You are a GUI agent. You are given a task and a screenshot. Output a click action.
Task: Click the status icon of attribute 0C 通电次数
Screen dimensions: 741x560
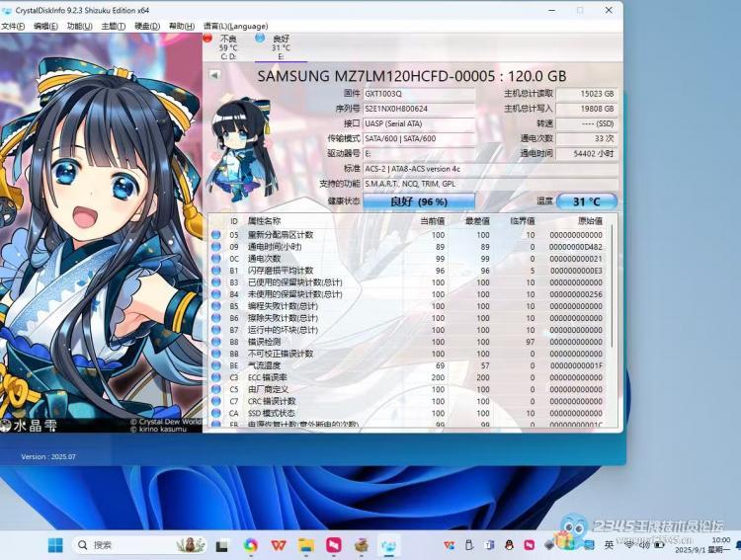tap(216, 259)
